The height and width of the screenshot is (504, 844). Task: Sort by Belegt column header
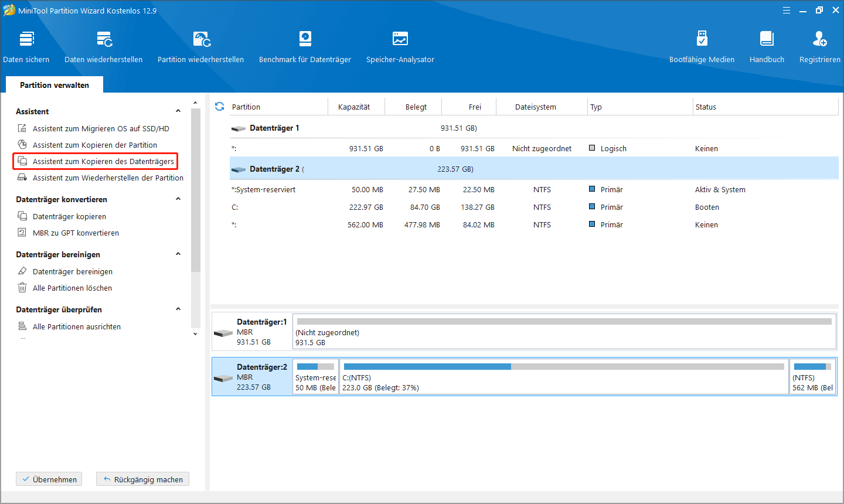tap(416, 107)
